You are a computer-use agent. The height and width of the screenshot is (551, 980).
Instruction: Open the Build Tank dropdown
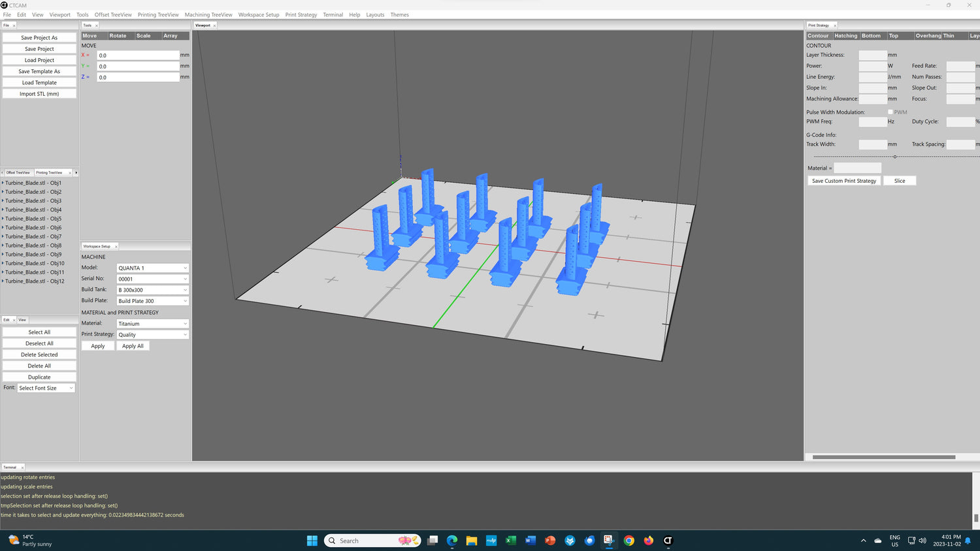click(153, 290)
